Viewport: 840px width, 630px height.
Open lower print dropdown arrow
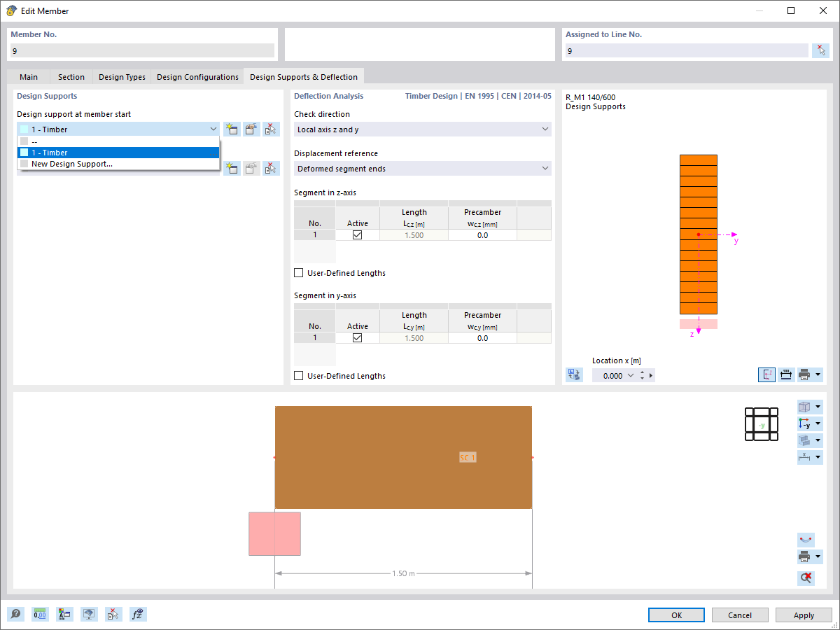818,557
